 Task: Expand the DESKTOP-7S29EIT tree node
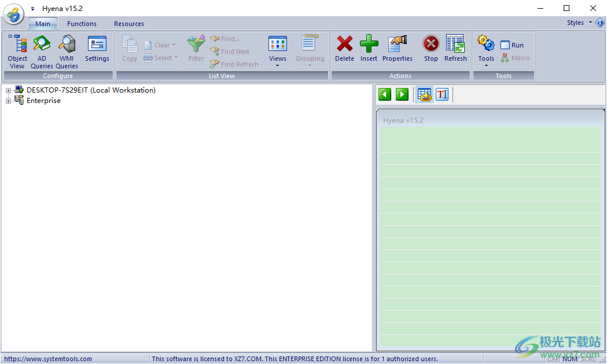pos(9,90)
